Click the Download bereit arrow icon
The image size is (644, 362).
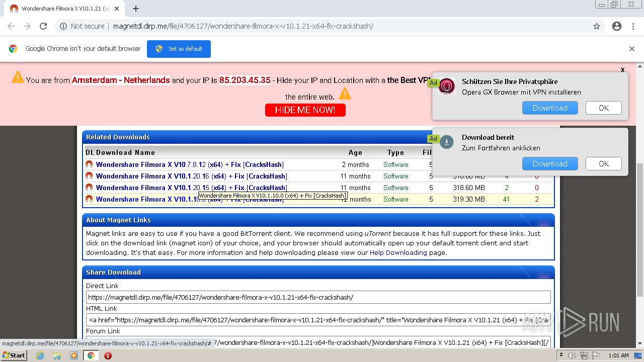click(x=446, y=142)
